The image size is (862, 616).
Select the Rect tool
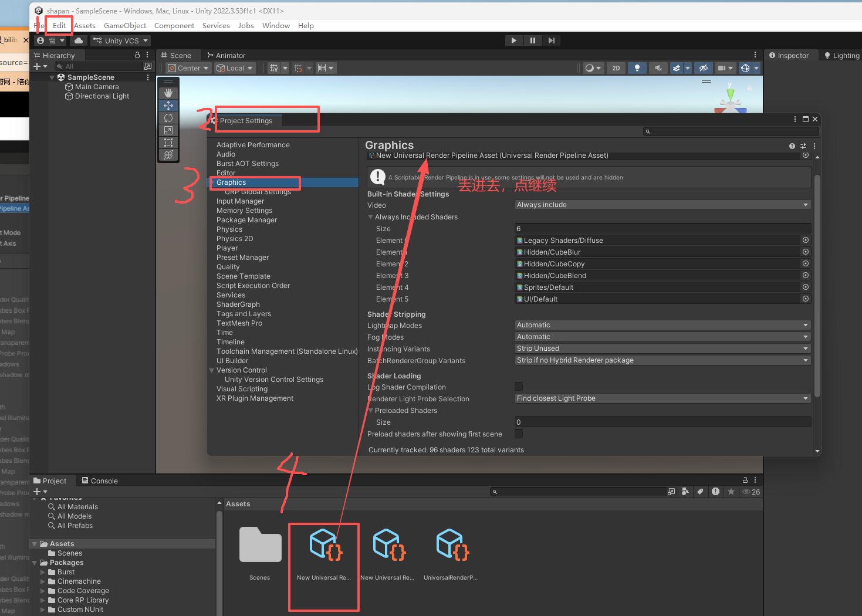click(x=168, y=143)
